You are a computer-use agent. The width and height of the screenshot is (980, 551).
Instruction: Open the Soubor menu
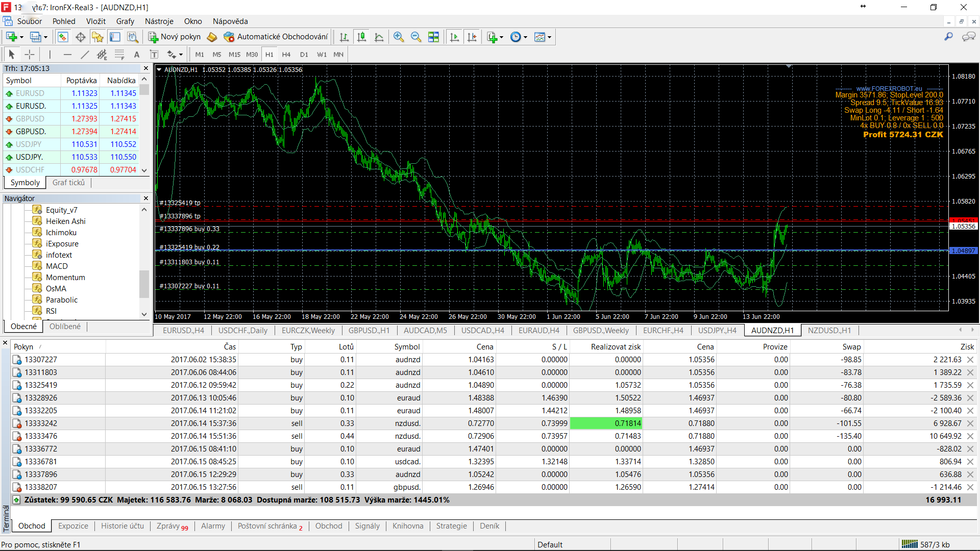pyautogui.click(x=30, y=21)
